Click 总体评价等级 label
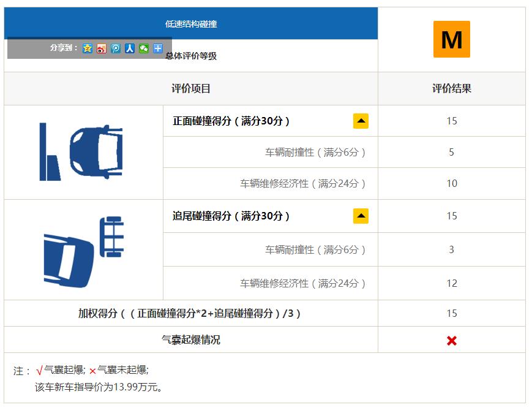The width and height of the screenshot is (532, 410). (191, 56)
